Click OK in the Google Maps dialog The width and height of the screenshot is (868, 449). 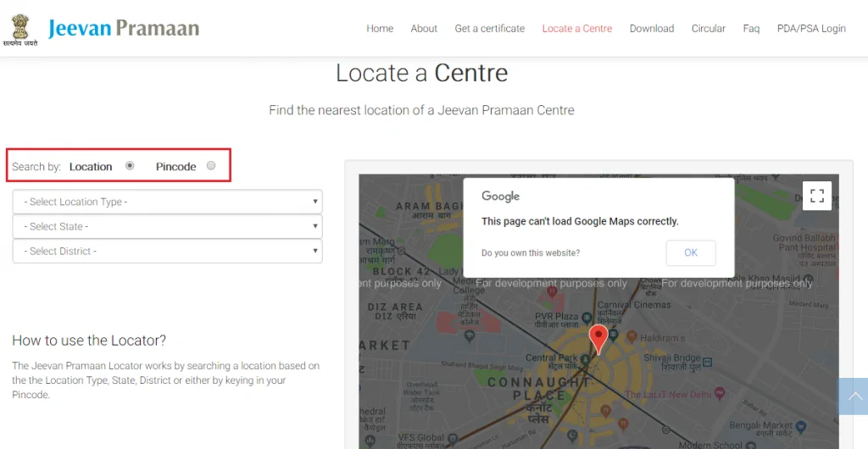691,252
